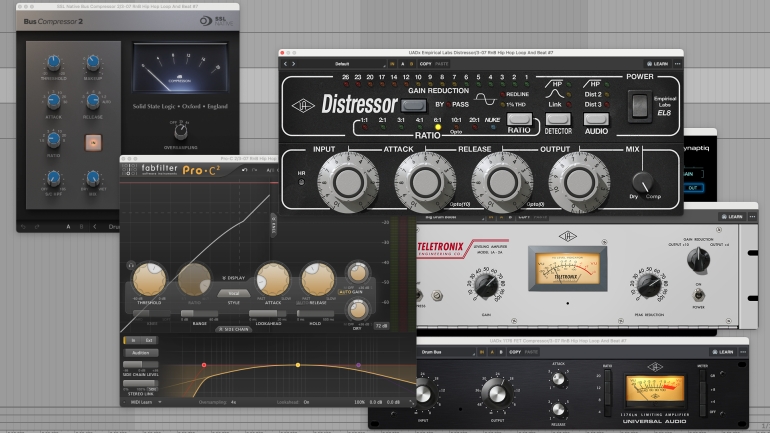770x433 pixels.
Task: Click the Audition button in Pro-C 2
Action: click(140, 352)
